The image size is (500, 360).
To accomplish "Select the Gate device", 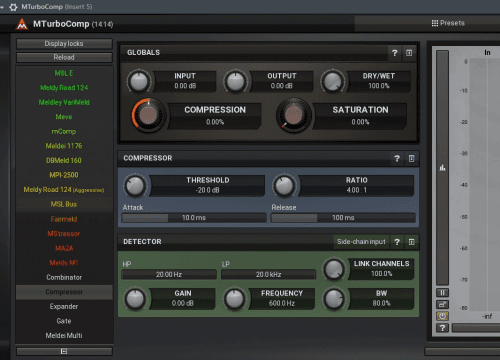I will tap(64, 321).
